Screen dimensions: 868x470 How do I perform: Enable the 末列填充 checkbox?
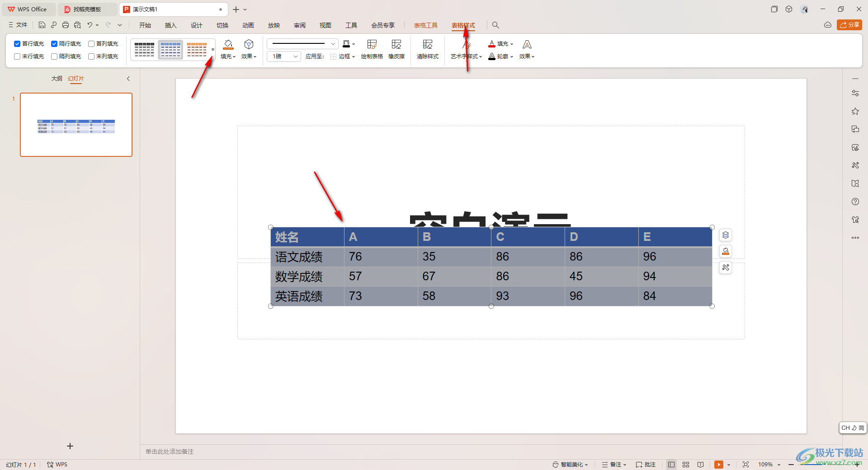click(x=91, y=56)
